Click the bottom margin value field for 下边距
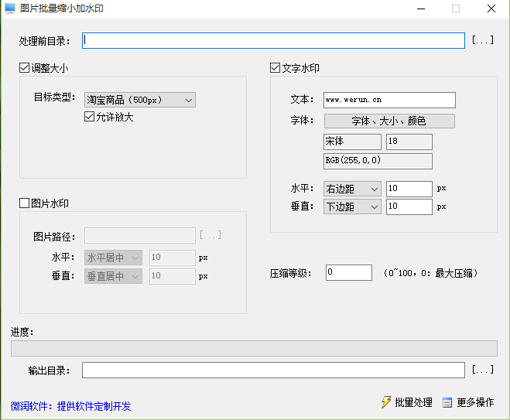Image resolution: width=510 pixels, height=420 pixels. [x=409, y=207]
